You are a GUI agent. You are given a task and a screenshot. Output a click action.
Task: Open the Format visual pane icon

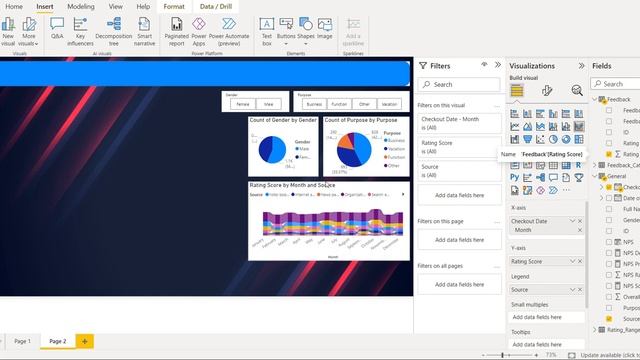click(x=547, y=90)
